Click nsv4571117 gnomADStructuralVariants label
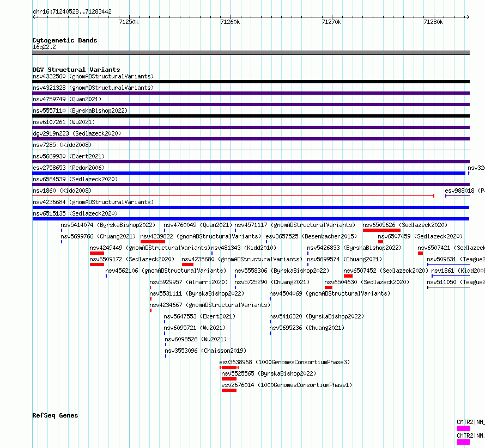485x448 pixels. [295, 225]
